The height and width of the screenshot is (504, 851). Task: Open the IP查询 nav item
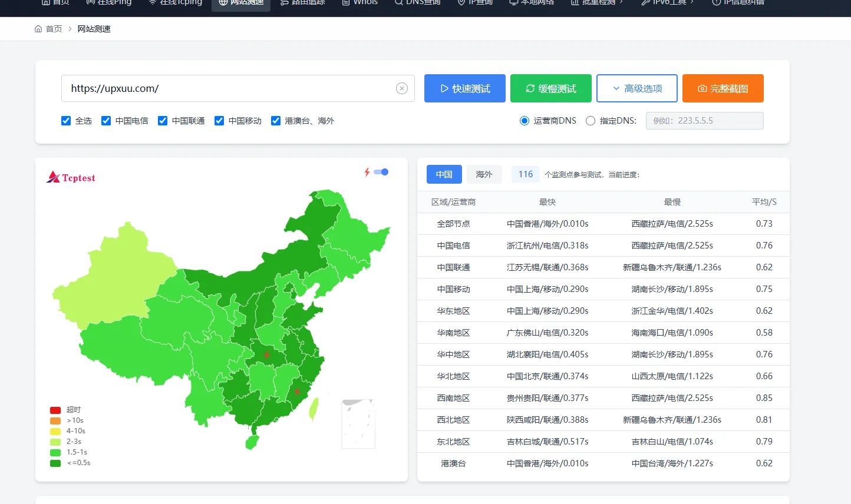pyautogui.click(x=475, y=2)
